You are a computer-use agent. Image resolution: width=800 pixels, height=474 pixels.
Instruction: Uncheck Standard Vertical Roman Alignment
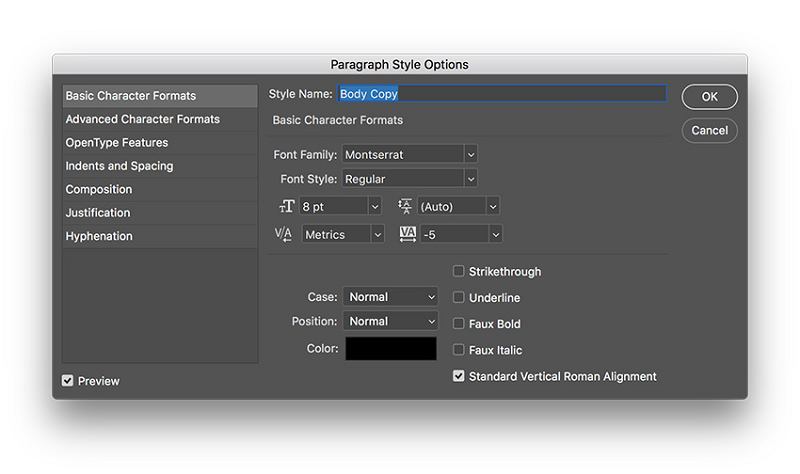[x=459, y=377]
